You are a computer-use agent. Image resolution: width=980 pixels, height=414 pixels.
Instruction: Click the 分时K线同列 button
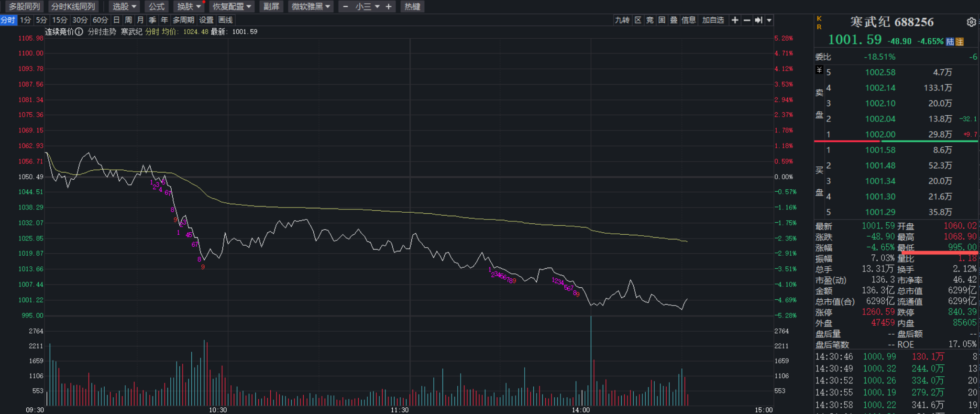tap(73, 7)
